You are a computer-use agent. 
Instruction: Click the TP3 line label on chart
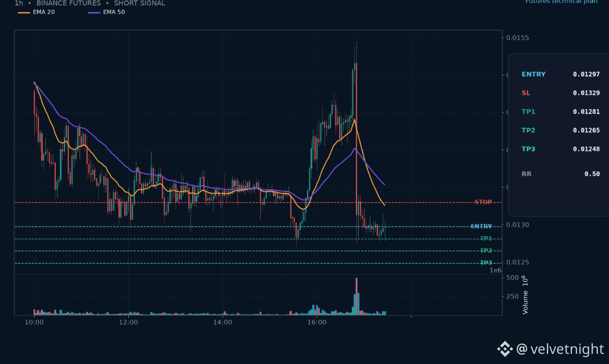[x=486, y=262]
